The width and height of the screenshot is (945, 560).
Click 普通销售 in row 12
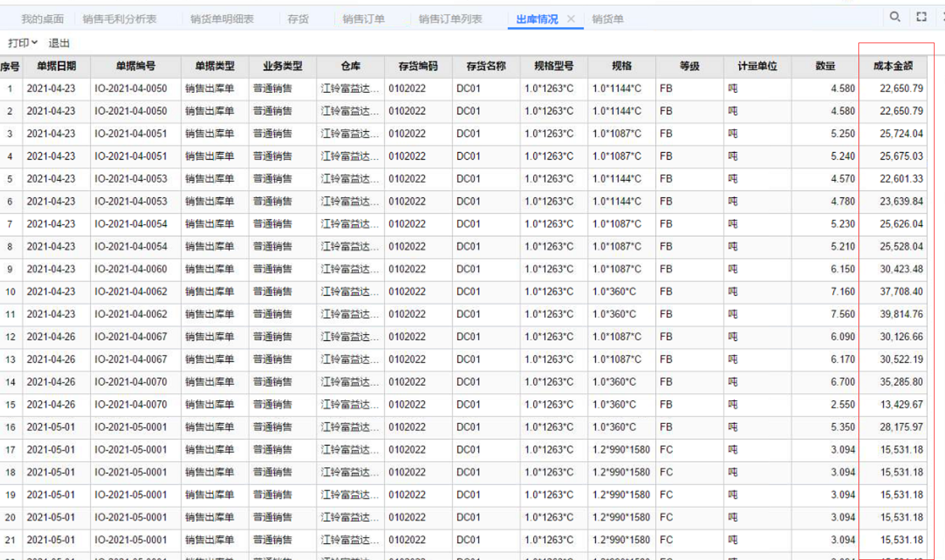[273, 337]
